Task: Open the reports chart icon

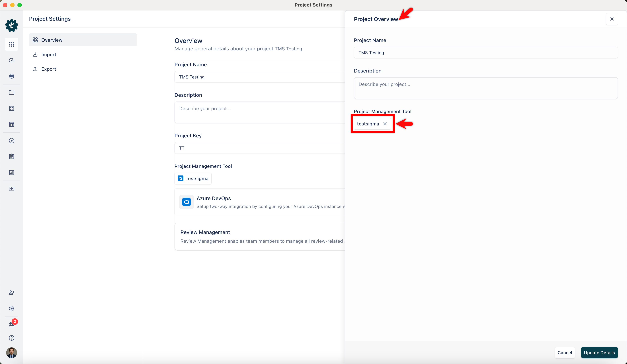Action: tap(11, 172)
